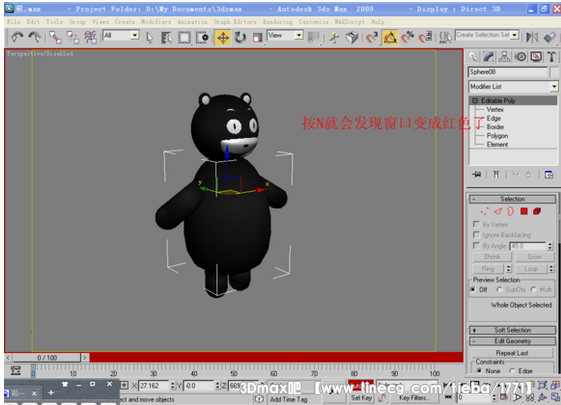Activate the Select and Link tool

55,37
